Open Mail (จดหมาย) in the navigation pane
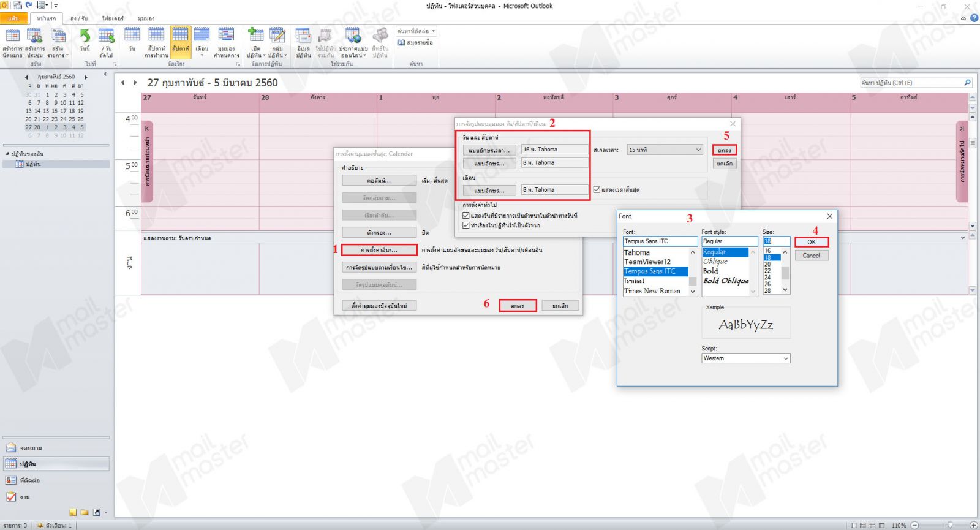 pos(56,448)
